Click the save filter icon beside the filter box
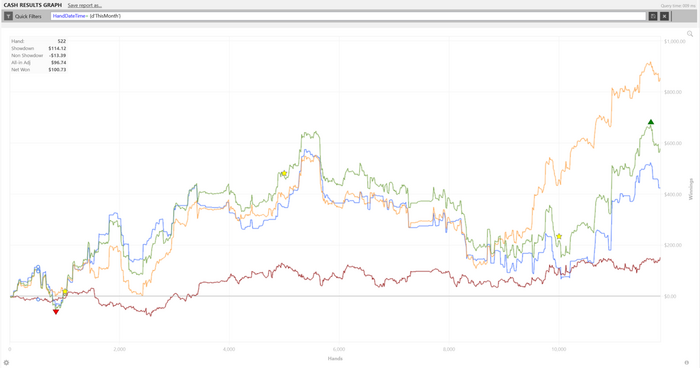Viewport: 700px width, 368px height. click(x=653, y=16)
